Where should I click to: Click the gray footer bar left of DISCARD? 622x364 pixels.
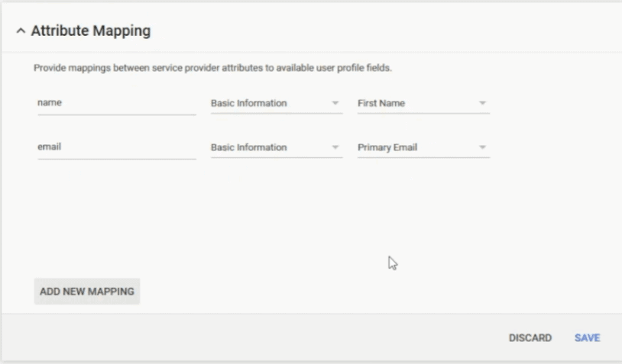[x=254, y=338]
